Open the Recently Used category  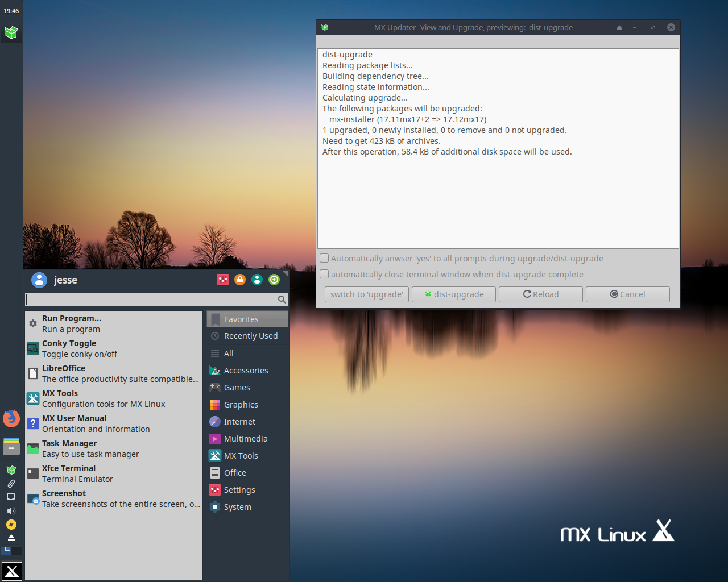coord(247,336)
